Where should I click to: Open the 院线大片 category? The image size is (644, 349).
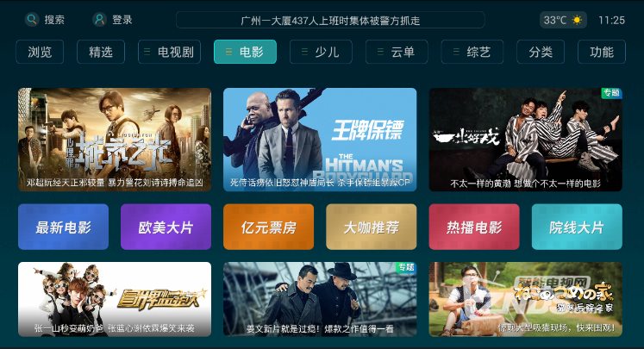click(x=577, y=227)
